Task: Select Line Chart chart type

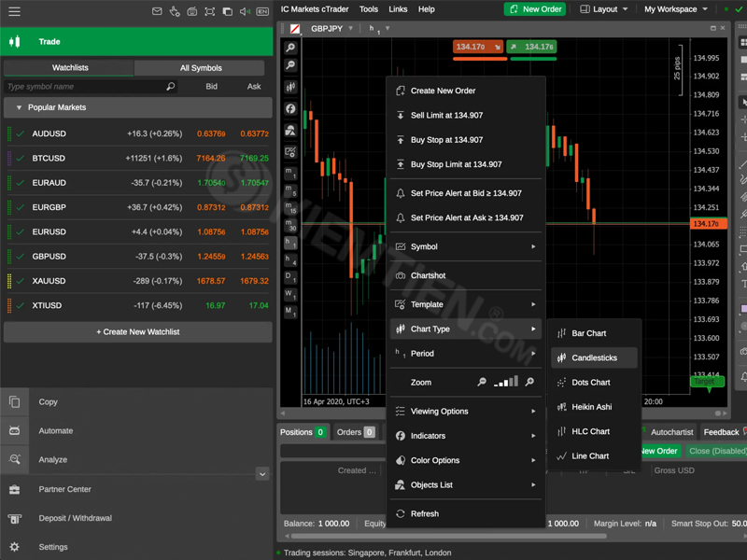Action: pos(594,455)
